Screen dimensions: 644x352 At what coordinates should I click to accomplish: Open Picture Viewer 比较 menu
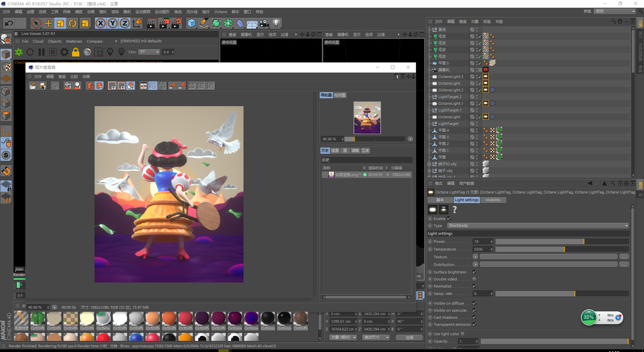74,76
